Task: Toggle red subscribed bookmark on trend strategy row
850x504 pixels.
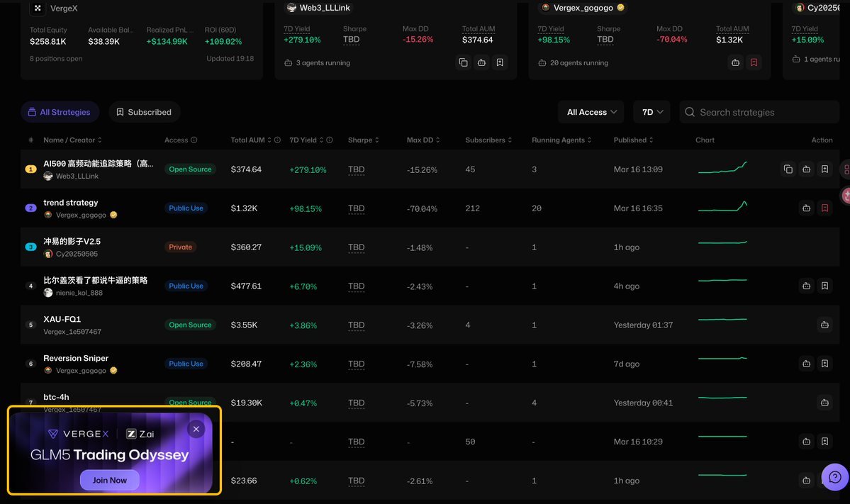Action: (824, 208)
